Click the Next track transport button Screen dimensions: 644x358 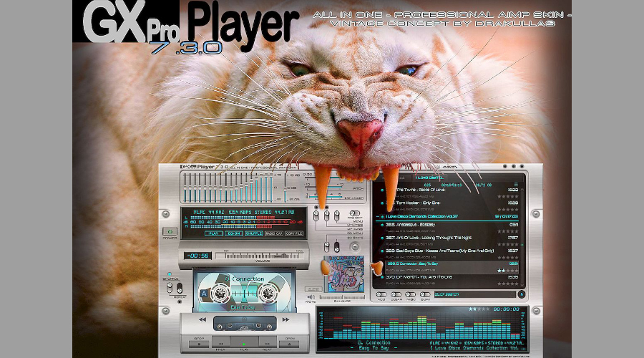(267, 344)
